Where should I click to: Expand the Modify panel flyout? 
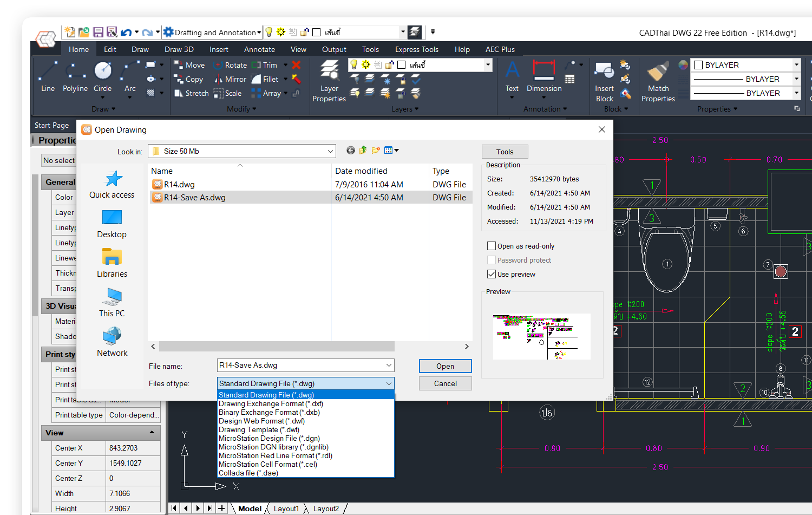click(241, 109)
